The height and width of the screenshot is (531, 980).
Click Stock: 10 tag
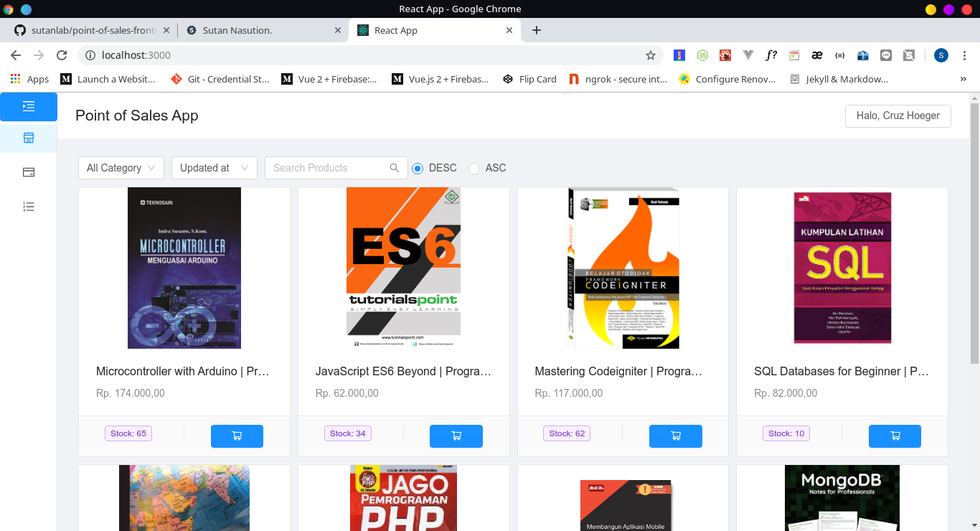pos(786,433)
